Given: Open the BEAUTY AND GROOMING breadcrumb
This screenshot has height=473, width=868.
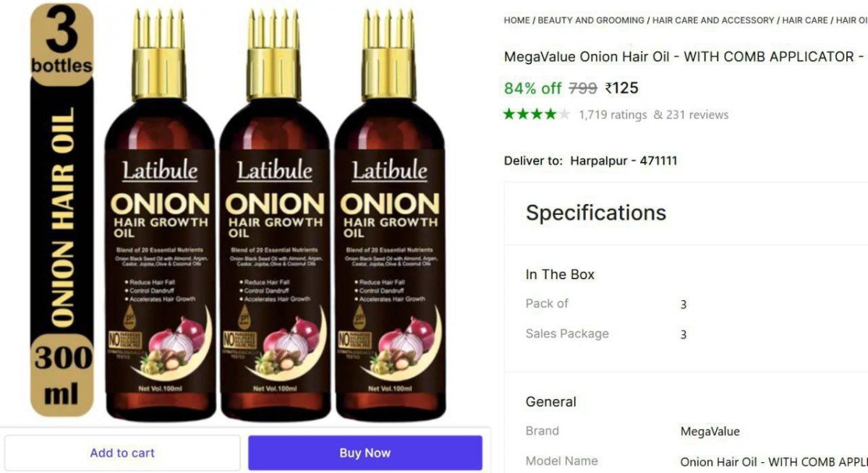Looking at the screenshot, I should point(591,20).
